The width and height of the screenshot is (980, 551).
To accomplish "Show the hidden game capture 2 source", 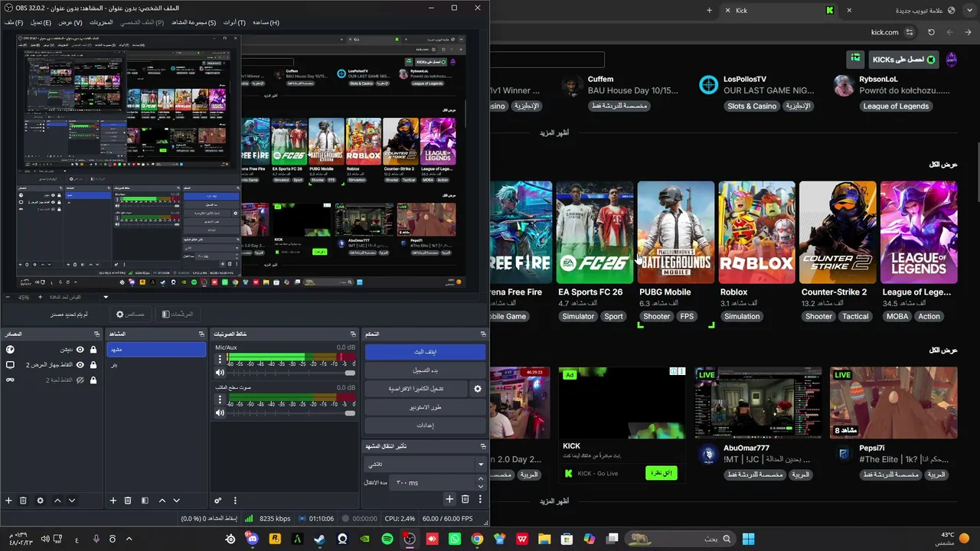I will (x=80, y=380).
